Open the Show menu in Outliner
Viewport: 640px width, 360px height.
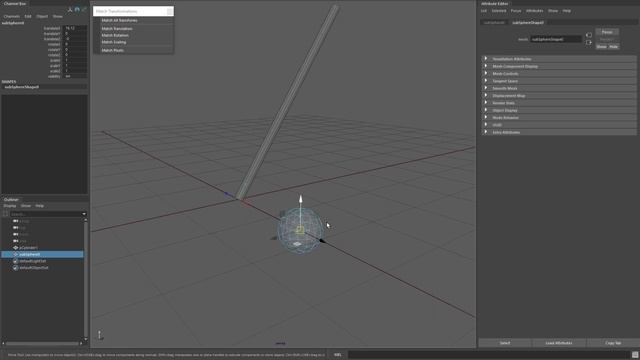[x=26, y=206]
